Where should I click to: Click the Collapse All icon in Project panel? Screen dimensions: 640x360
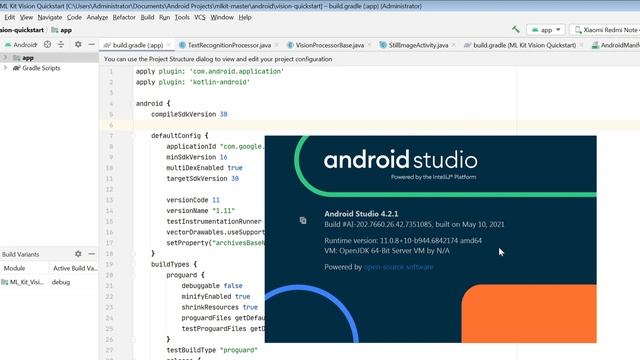[61, 44]
